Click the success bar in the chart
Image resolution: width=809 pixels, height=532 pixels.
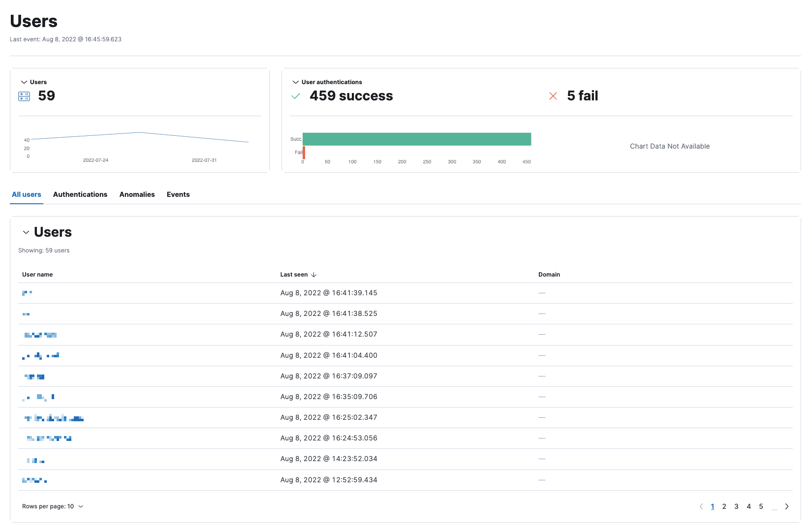416,139
